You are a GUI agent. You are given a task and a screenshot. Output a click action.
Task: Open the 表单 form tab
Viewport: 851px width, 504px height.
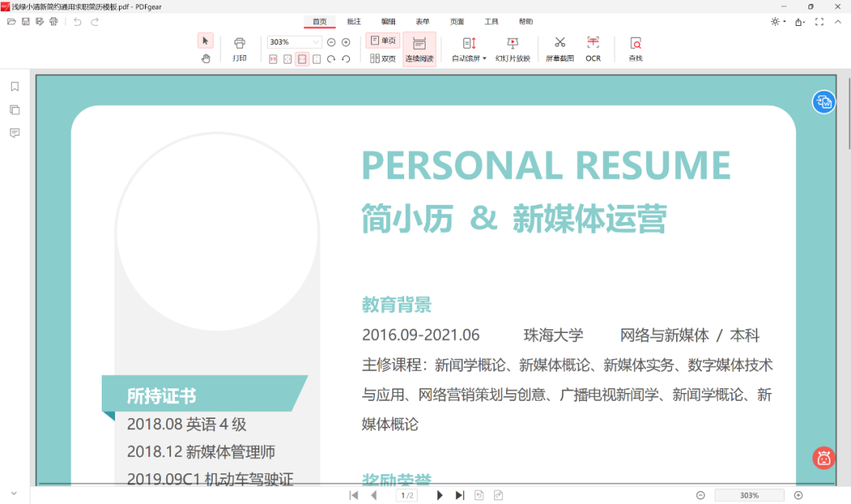(422, 22)
